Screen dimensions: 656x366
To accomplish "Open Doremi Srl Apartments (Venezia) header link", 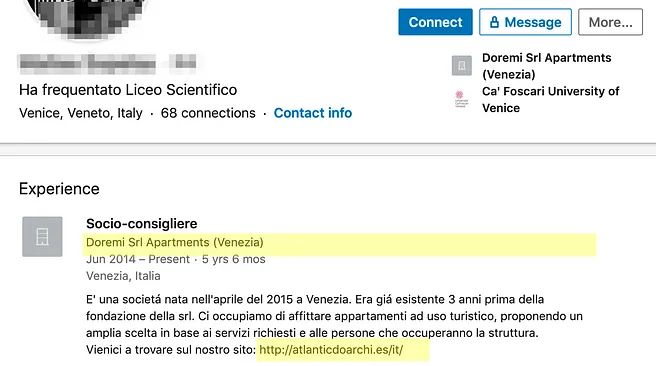I will pos(546,66).
